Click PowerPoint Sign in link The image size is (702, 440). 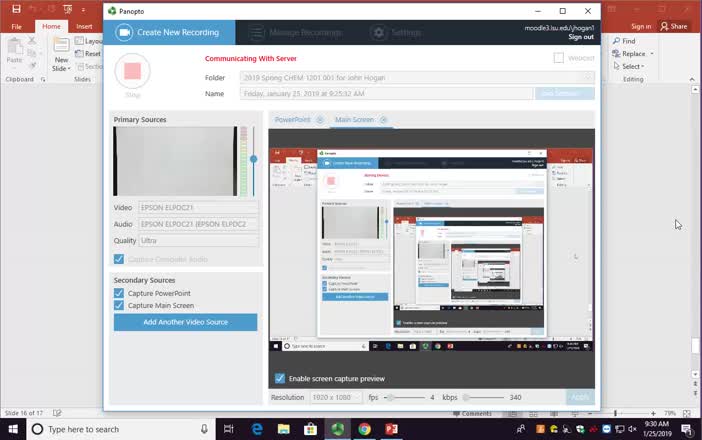[641, 26]
